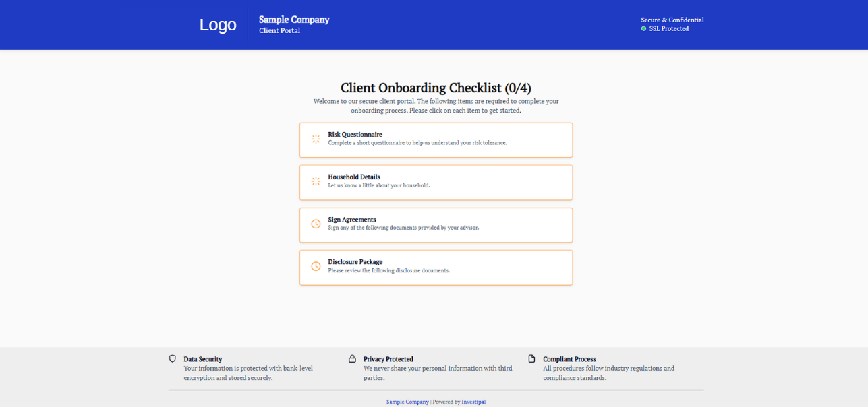Select the clock icon on Sign Agreements
This screenshot has width=868, height=407.
click(x=316, y=222)
